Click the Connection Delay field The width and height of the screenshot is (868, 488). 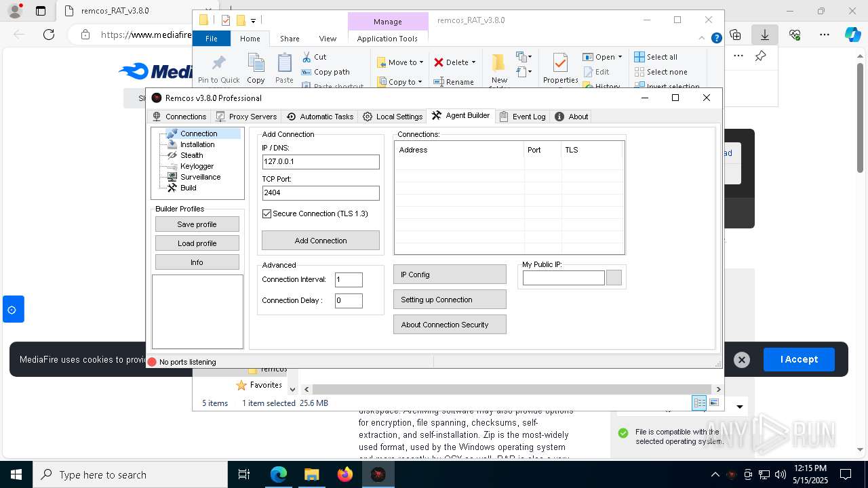coord(349,301)
